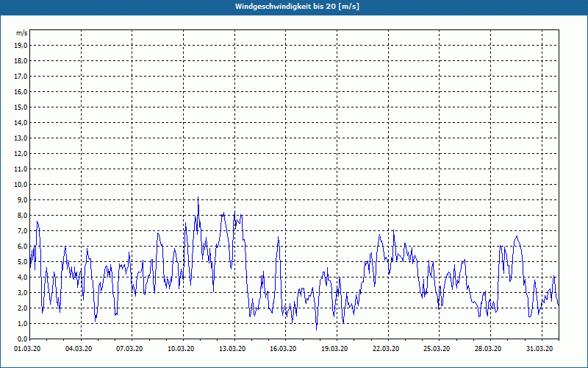
Task: Select the 7,0 y-axis value
Action: 22,230
